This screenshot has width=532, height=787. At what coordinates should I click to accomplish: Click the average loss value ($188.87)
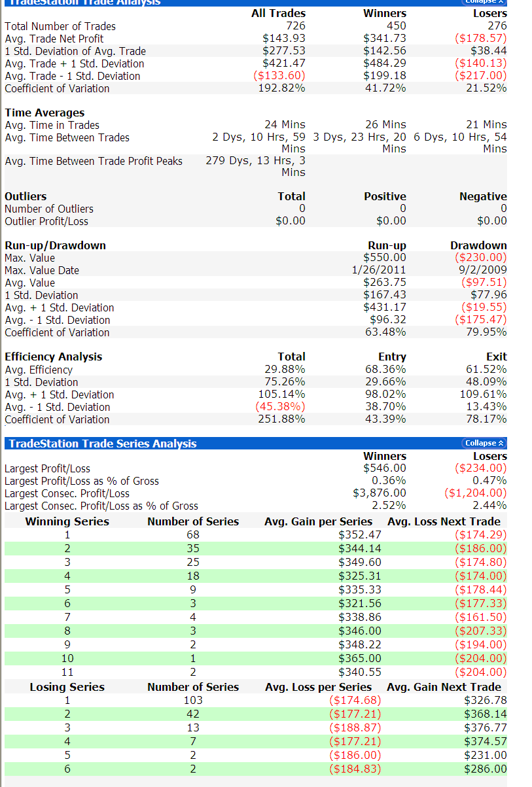click(355, 727)
